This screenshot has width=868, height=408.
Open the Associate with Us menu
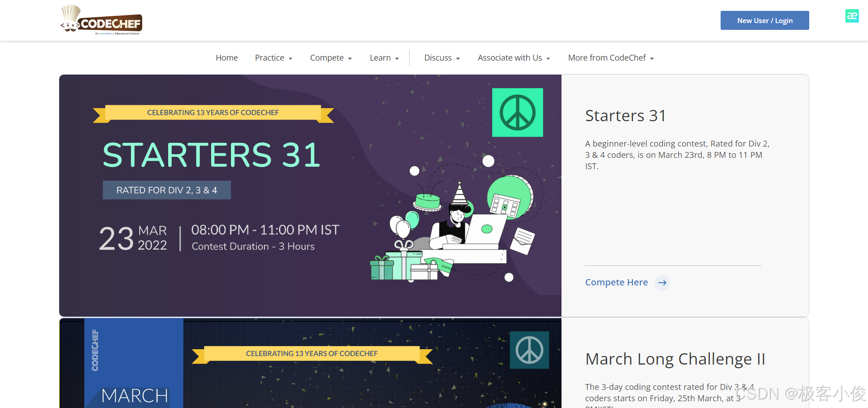click(514, 58)
